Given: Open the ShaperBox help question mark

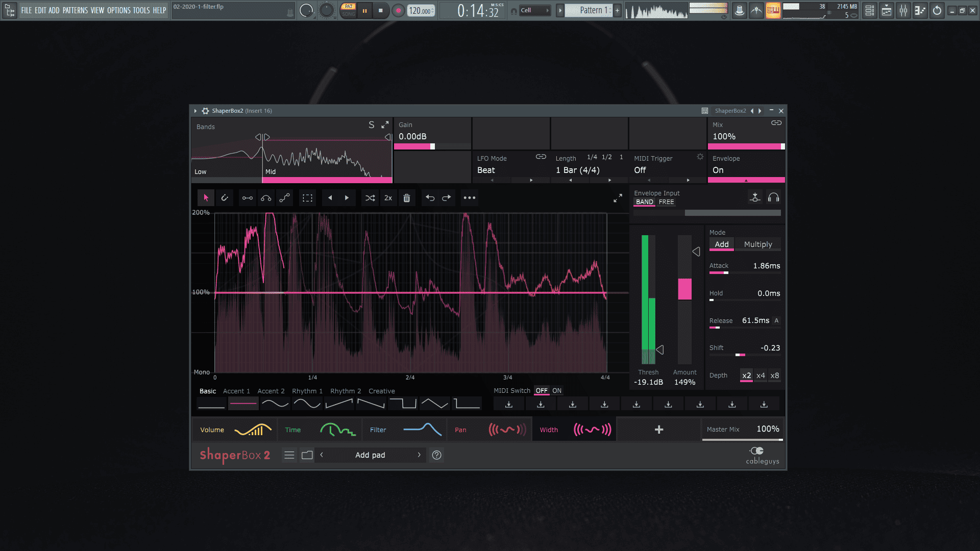Looking at the screenshot, I should click(436, 455).
